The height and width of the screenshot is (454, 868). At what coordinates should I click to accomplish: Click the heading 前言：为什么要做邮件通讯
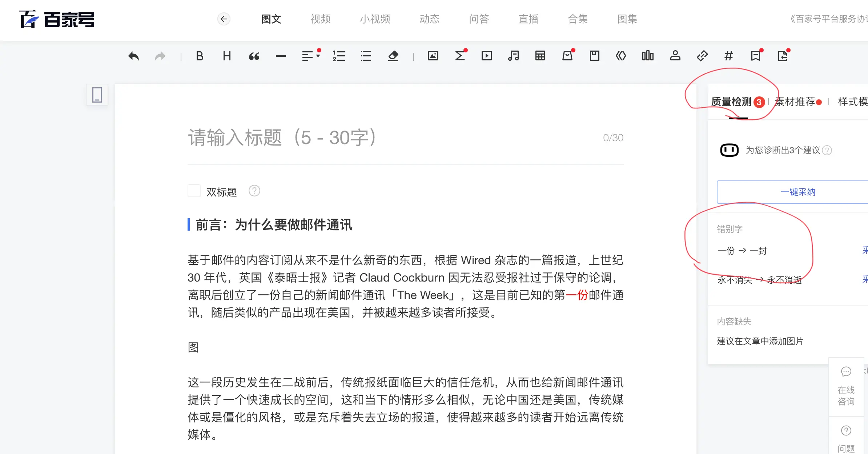[x=274, y=225]
